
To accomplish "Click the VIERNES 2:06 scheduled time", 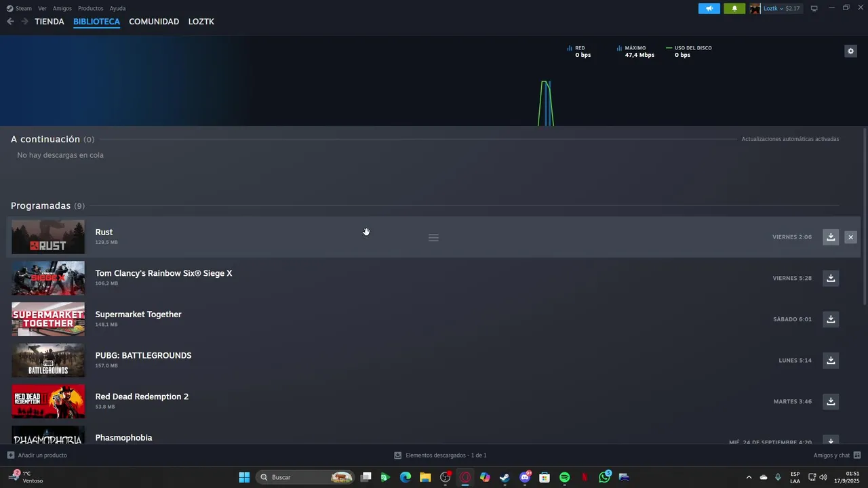I will coord(792,237).
